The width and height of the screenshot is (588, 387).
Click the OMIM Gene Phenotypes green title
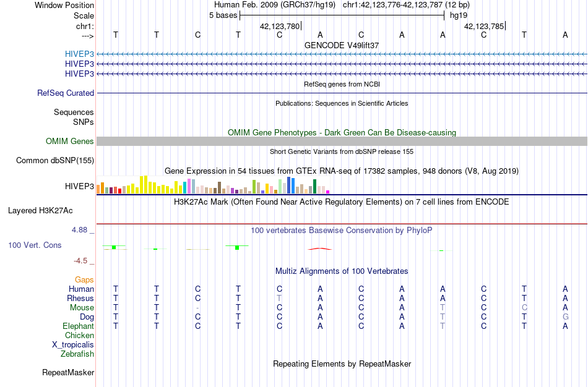click(342, 133)
